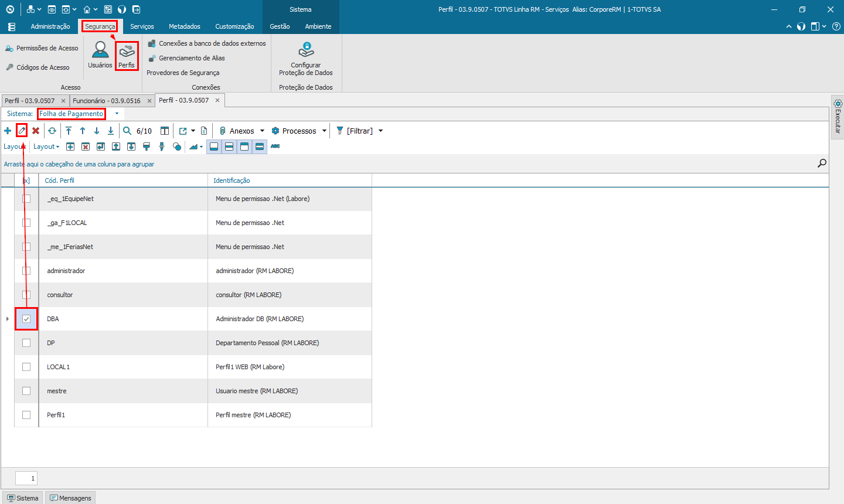
Task: Go to previous record up arrow
Action: coord(83,131)
